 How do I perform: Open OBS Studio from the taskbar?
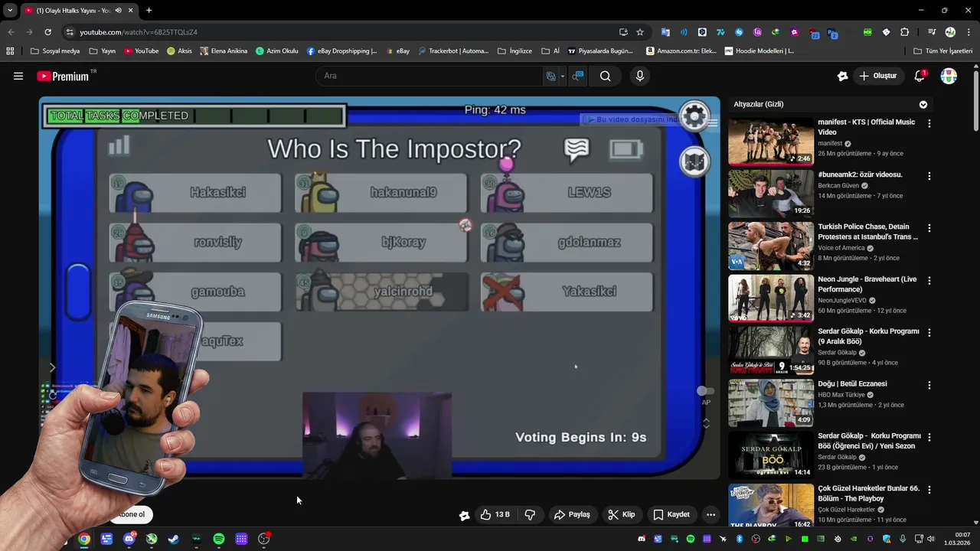(x=264, y=539)
